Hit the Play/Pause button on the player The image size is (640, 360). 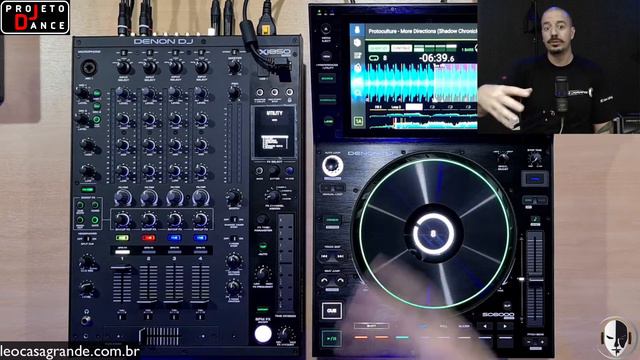coord(331,339)
